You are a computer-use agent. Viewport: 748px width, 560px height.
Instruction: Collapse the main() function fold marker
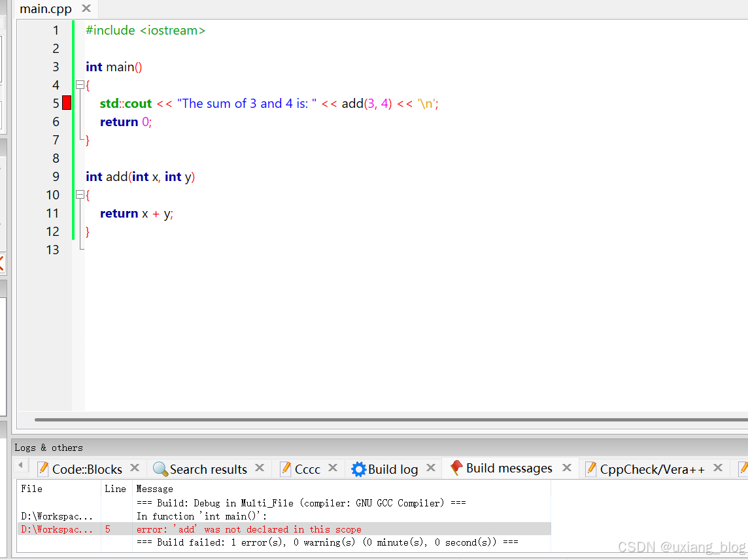pyautogui.click(x=80, y=85)
